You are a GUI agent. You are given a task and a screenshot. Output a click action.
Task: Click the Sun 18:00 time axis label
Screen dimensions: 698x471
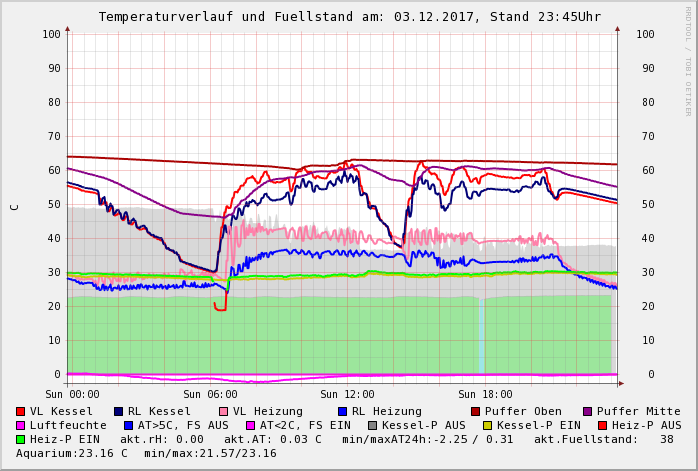point(485,394)
